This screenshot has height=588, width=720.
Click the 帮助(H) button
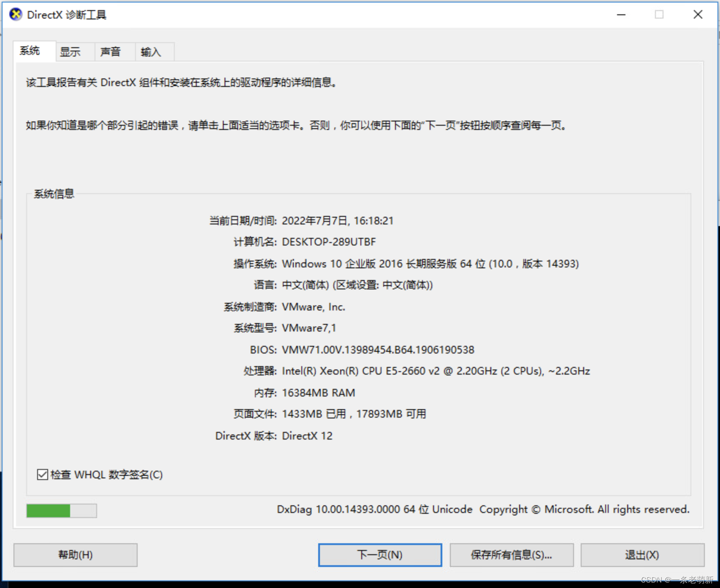[x=76, y=555]
